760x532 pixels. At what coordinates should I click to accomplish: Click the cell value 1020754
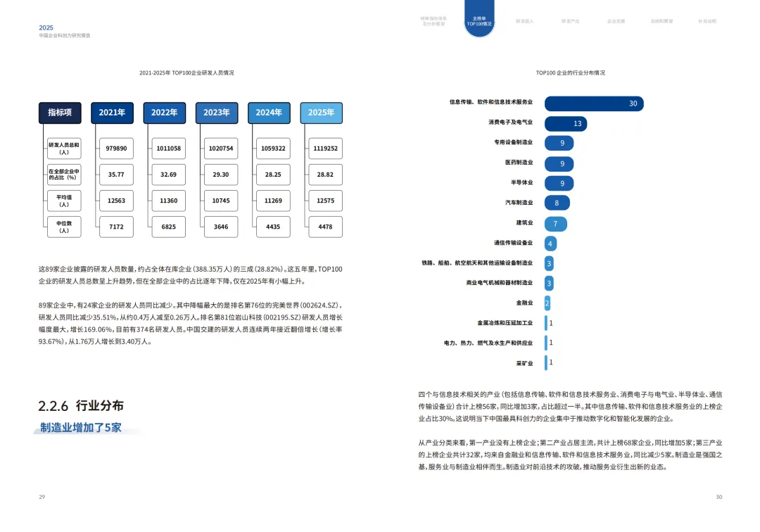221,148
